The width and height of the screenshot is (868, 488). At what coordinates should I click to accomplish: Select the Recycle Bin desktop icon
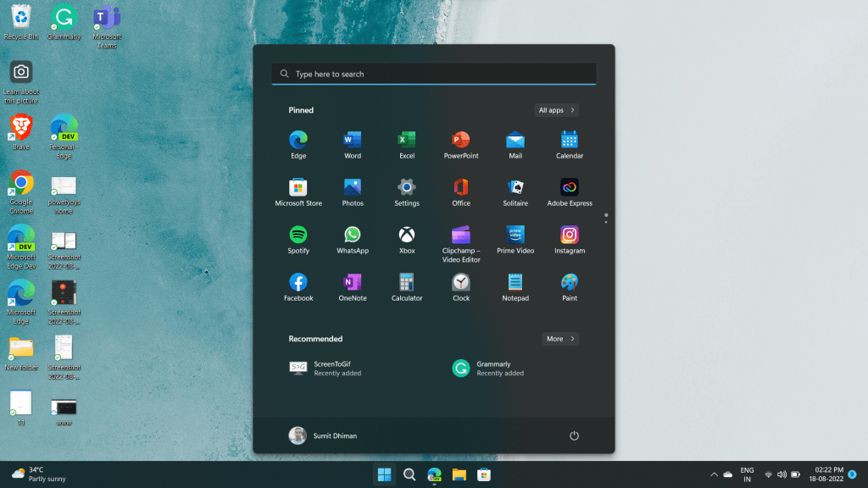click(21, 22)
